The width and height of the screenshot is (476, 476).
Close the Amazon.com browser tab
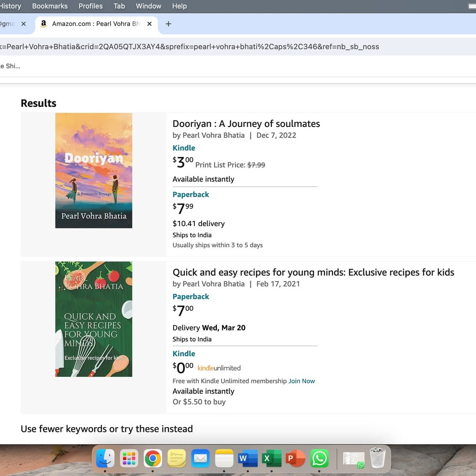(149, 24)
